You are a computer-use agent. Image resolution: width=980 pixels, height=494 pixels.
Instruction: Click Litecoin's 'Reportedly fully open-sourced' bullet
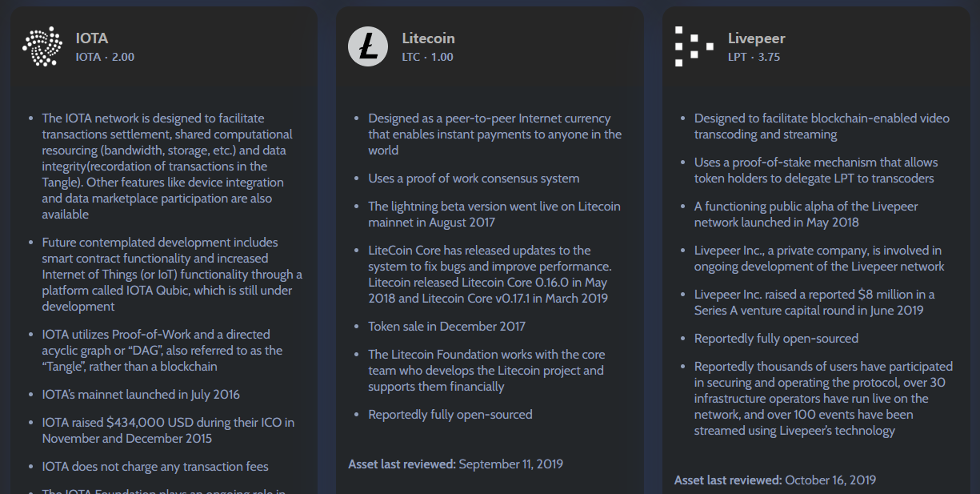click(x=450, y=415)
